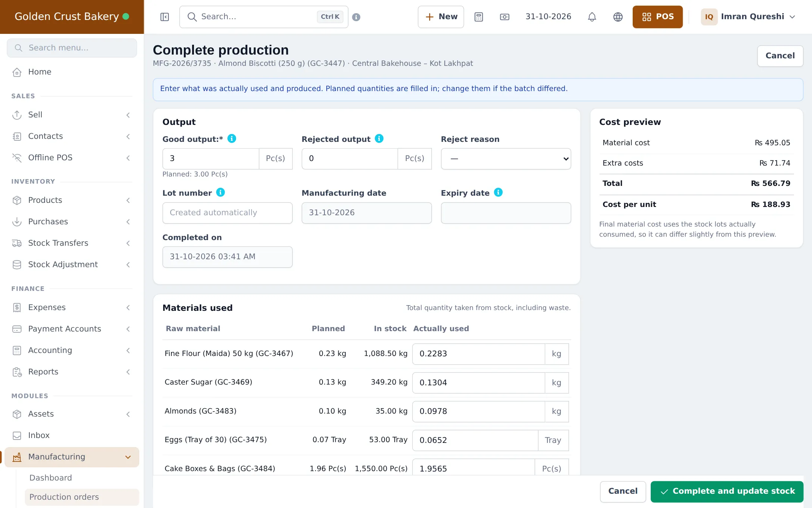Viewport: 812px width, 508px height.
Task: Collapse the Manufacturing menu chevron
Action: coord(128,457)
